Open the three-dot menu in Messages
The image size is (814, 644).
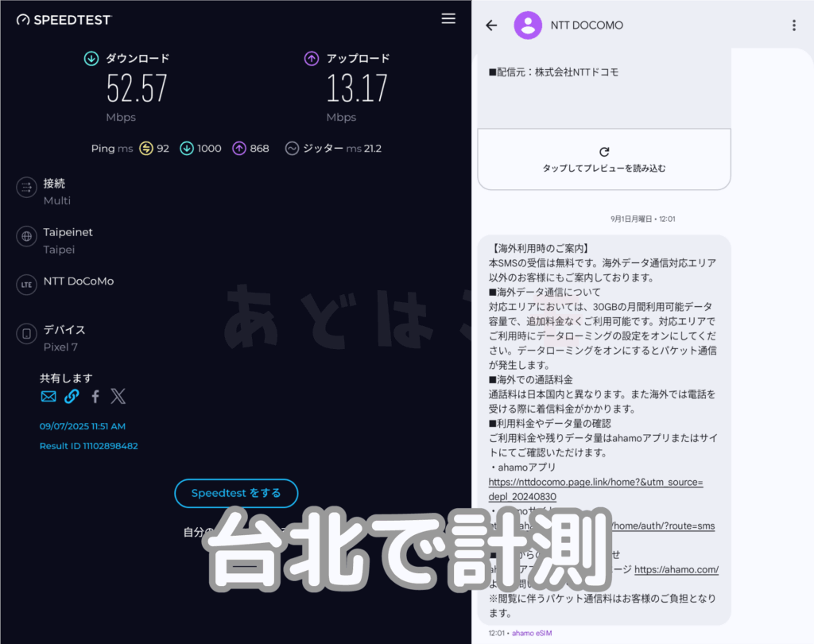(x=794, y=25)
